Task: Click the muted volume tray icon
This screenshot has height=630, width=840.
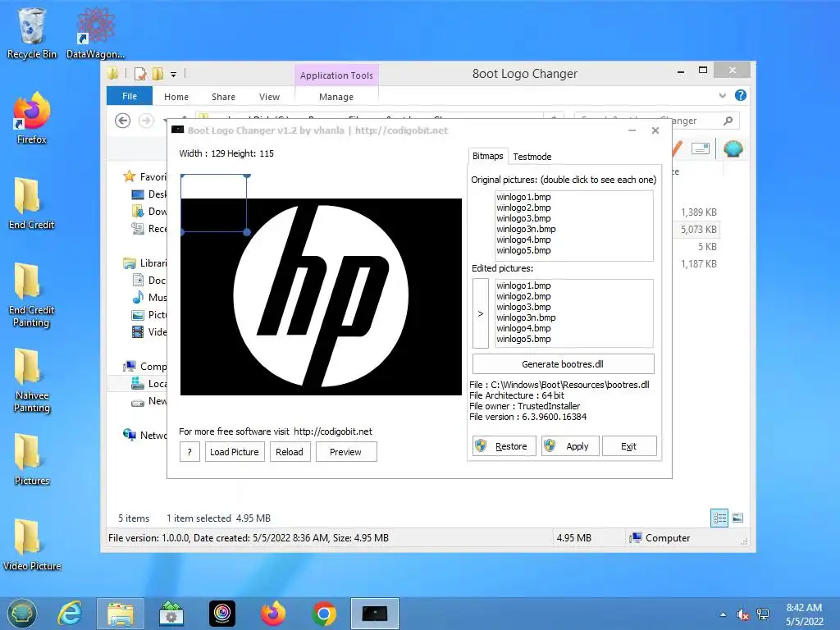Action: click(742, 614)
